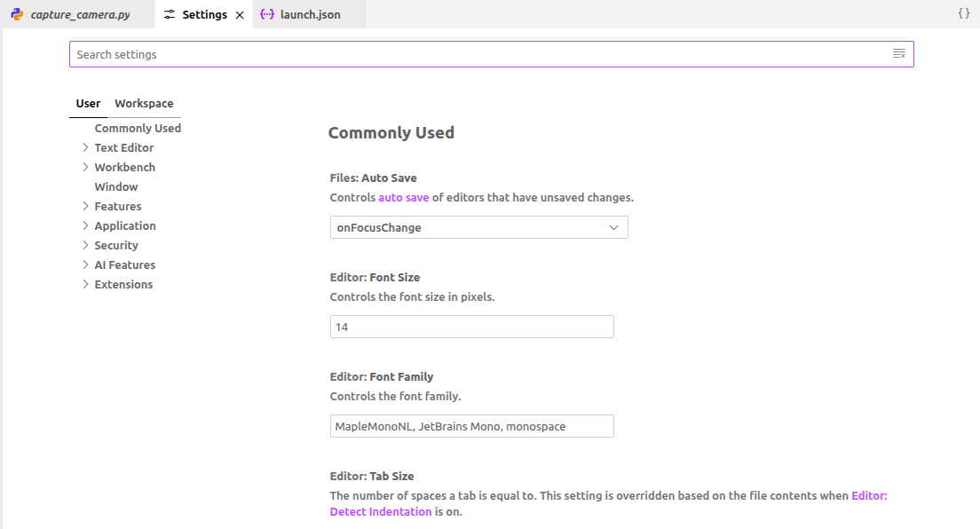This screenshot has height=529, width=980.
Task: Click the Settings tab sliders icon
Action: [x=170, y=14]
